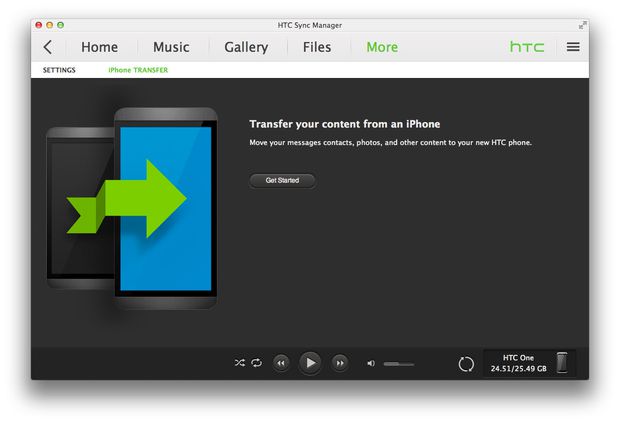Select the iPhone TRANSFER sub-tab
Image resolution: width=620 pixels, height=423 pixels.
click(x=138, y=70)
